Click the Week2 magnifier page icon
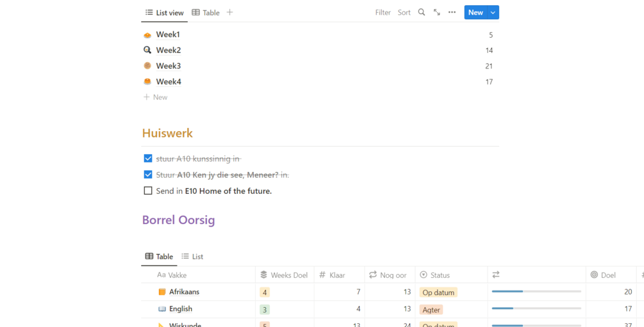The width and height of the screenshot is (644, 327). [x=147, y=50]
